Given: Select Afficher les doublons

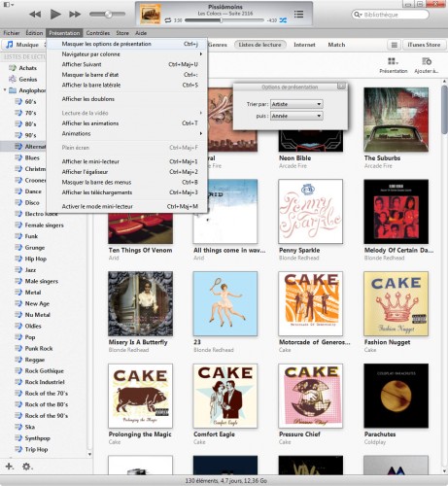Looking at the screenshot, I should [126, 99].
